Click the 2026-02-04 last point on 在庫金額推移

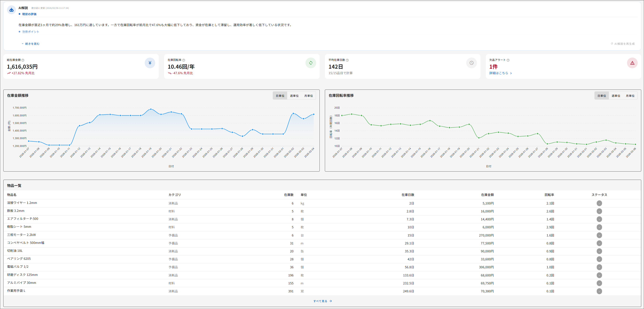pyautogui.click(x=314, y=114)
